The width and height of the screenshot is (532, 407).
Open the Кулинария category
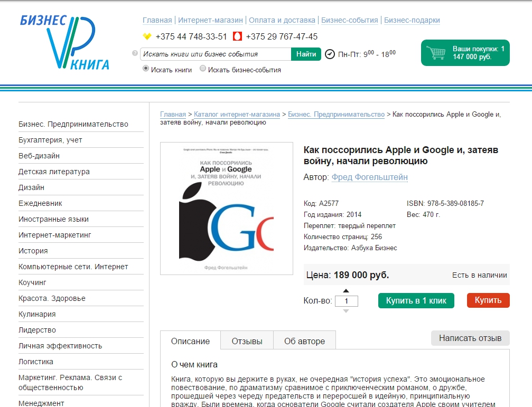click(x=37, y=314)
